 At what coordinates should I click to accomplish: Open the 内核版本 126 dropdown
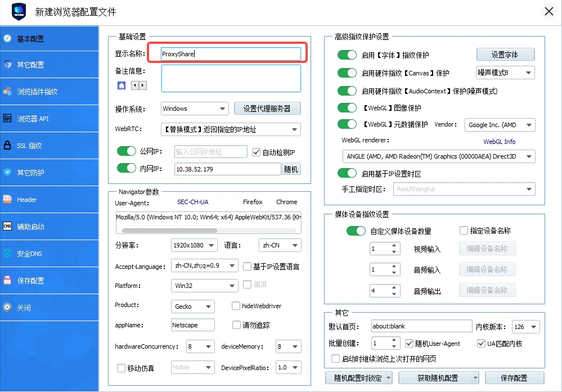coord(526,326)
